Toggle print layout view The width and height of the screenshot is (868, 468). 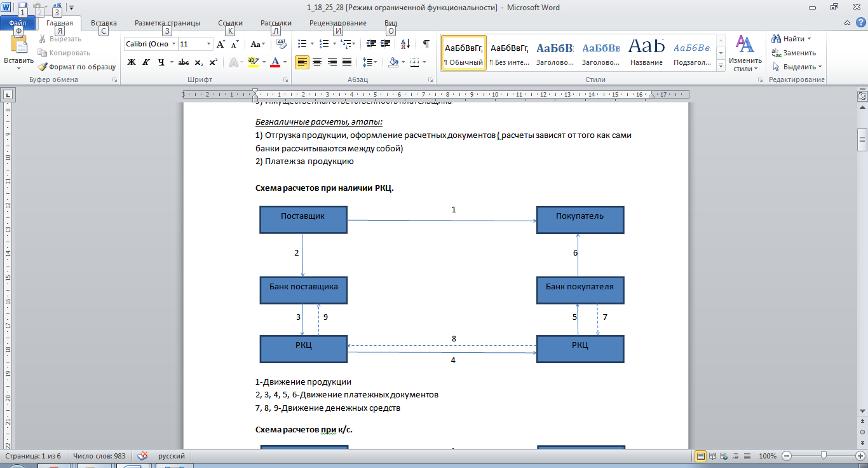701,456
